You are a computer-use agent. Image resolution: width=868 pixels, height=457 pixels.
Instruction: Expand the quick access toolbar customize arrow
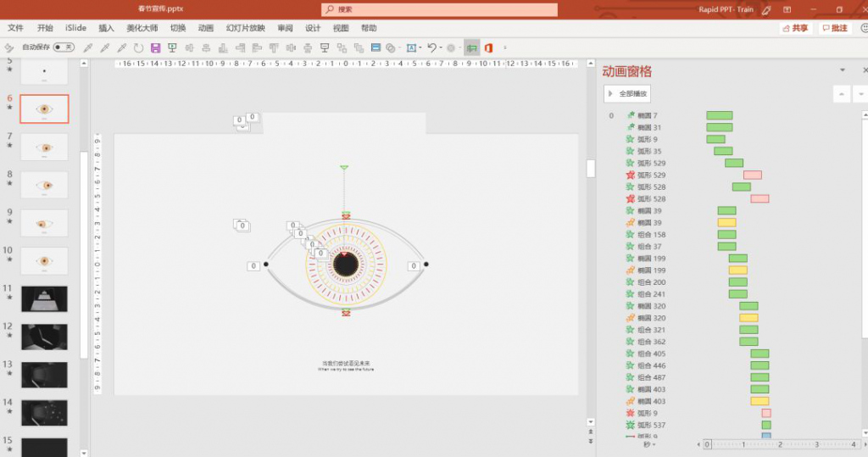(x=505, y=47)
